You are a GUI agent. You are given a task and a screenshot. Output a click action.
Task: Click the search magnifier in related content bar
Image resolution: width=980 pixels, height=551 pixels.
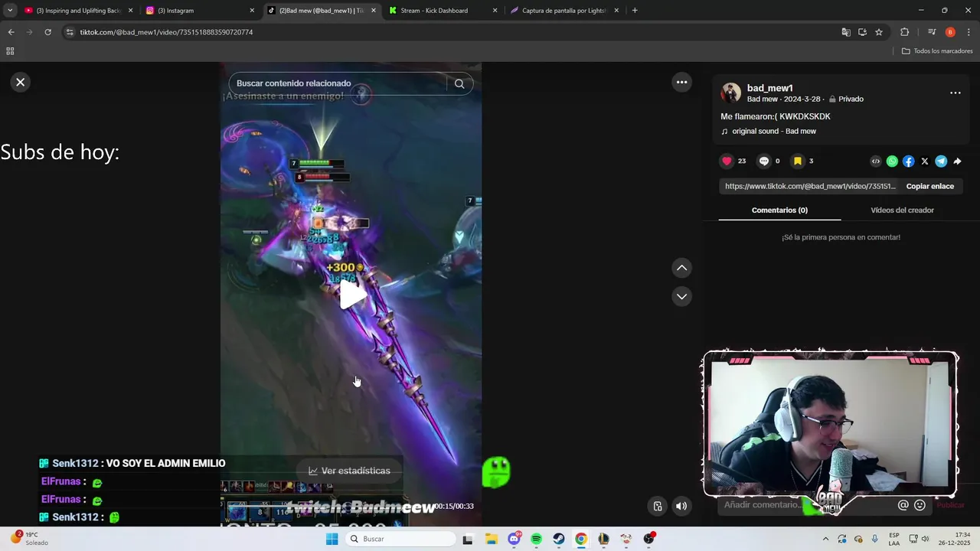pos(459,83)
